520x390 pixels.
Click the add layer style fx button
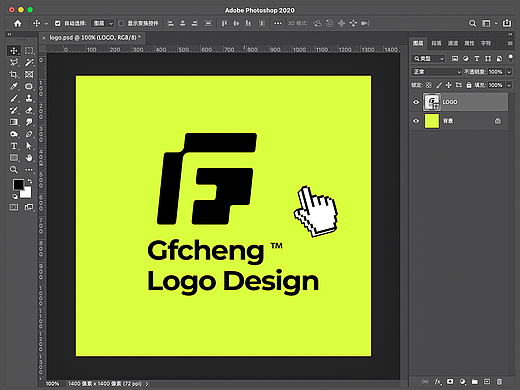(438, 382)
